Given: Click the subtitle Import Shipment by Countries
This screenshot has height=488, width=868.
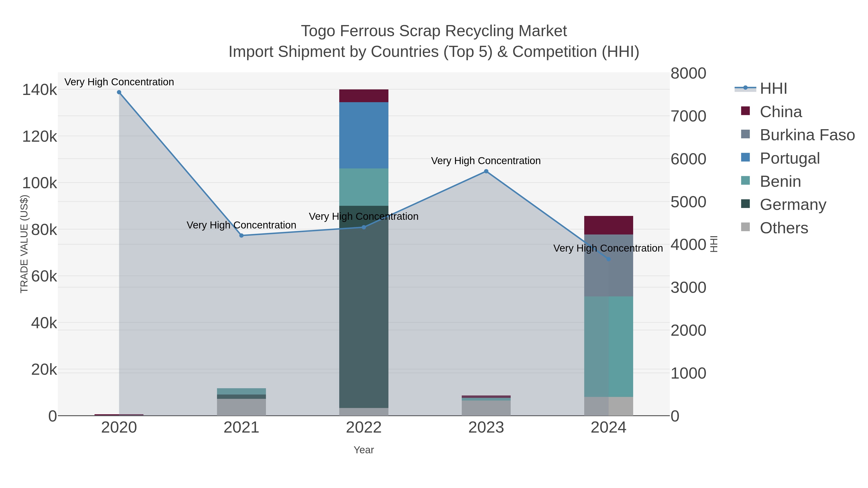Looking at the screenshot, I should coord(434,52).
